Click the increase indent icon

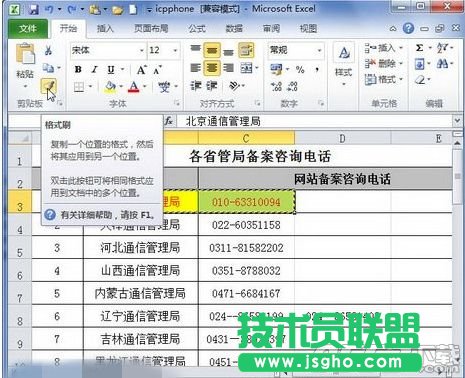point(212,86)
